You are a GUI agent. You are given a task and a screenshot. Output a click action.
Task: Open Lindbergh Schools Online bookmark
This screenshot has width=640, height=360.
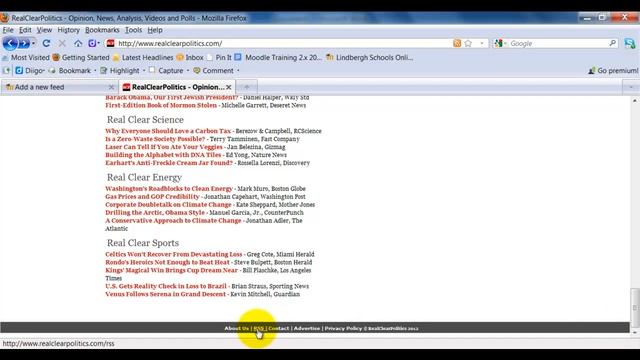[x=369, y=58]
